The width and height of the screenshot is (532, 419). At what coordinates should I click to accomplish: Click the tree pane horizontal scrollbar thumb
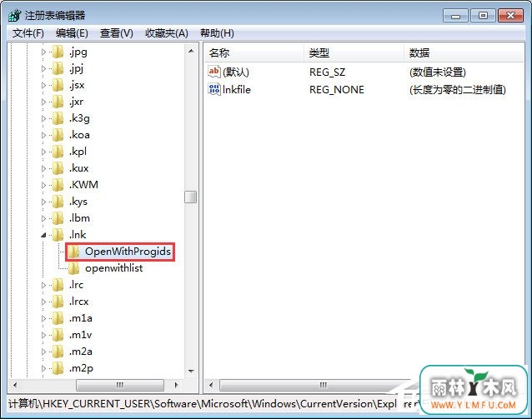120,385
